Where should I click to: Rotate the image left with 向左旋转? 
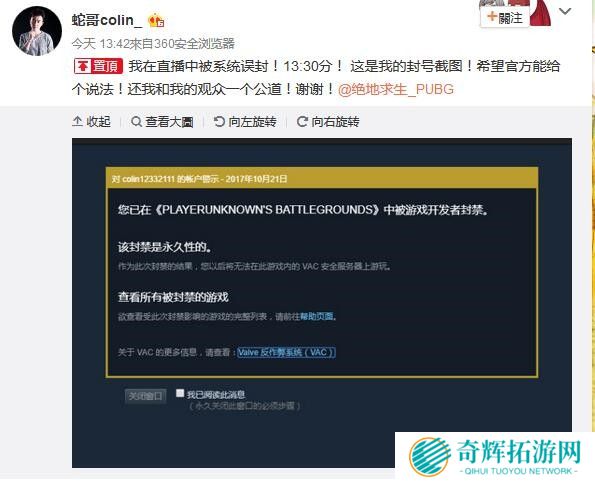pos(245,122)
